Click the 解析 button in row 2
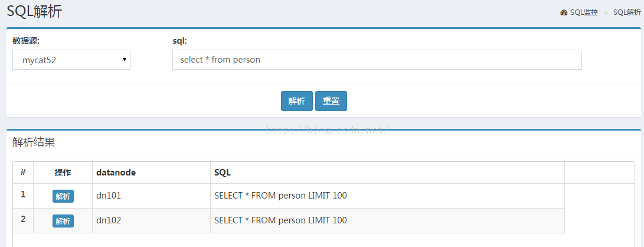This screenshot has width=644, height=247. pyautogui.click(x=63, y=221)
